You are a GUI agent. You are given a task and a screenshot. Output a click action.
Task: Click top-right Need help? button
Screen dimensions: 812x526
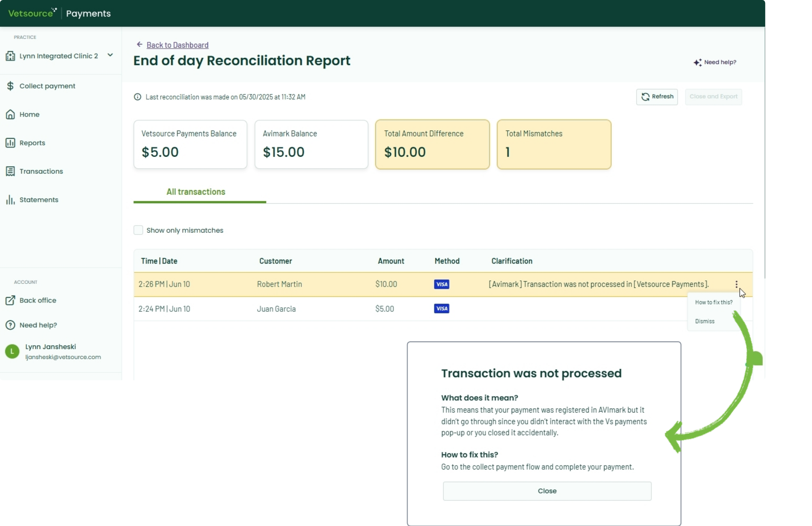pyautogui.click(x=715, y=62)
